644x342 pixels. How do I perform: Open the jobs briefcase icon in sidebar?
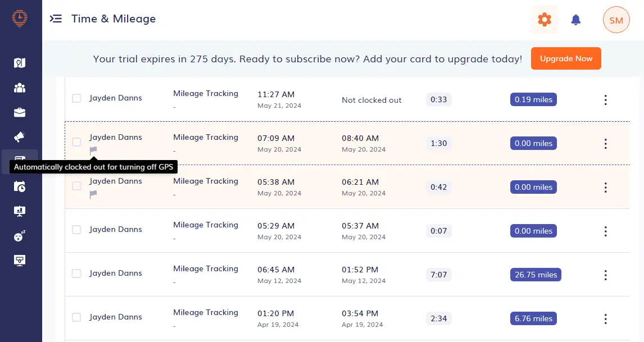[20, 112]
